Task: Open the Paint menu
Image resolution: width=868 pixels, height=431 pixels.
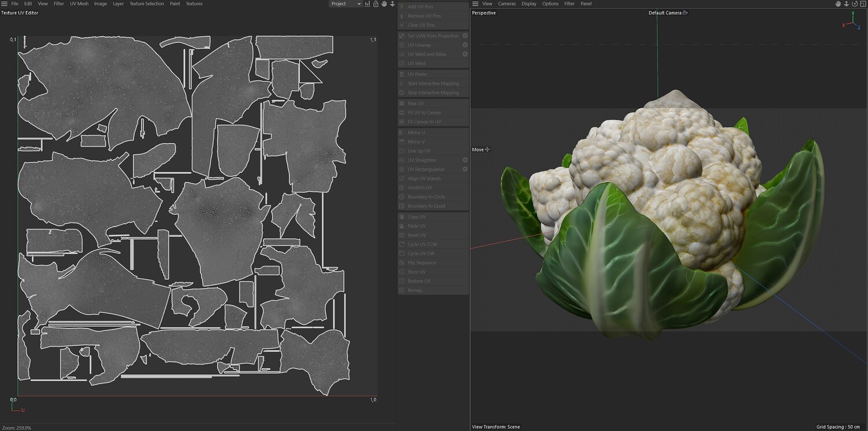Action: pyautogui.click(x=175, y=3)
